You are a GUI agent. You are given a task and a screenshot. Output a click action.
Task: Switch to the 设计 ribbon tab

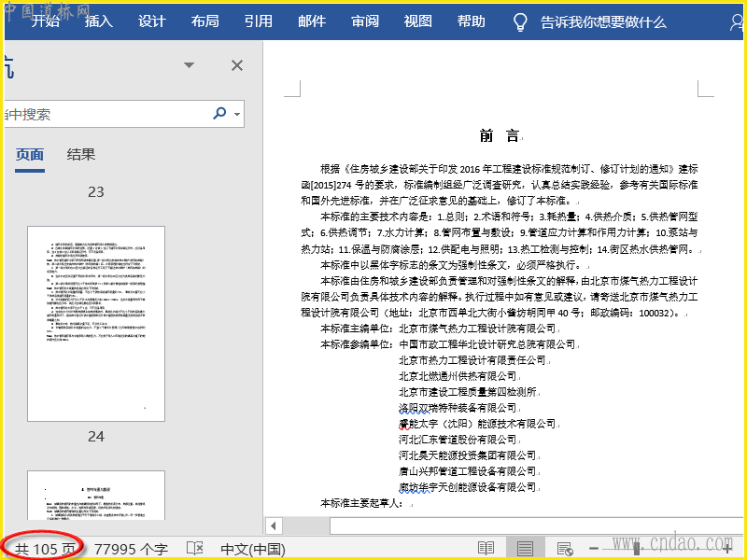pos(152,21)
